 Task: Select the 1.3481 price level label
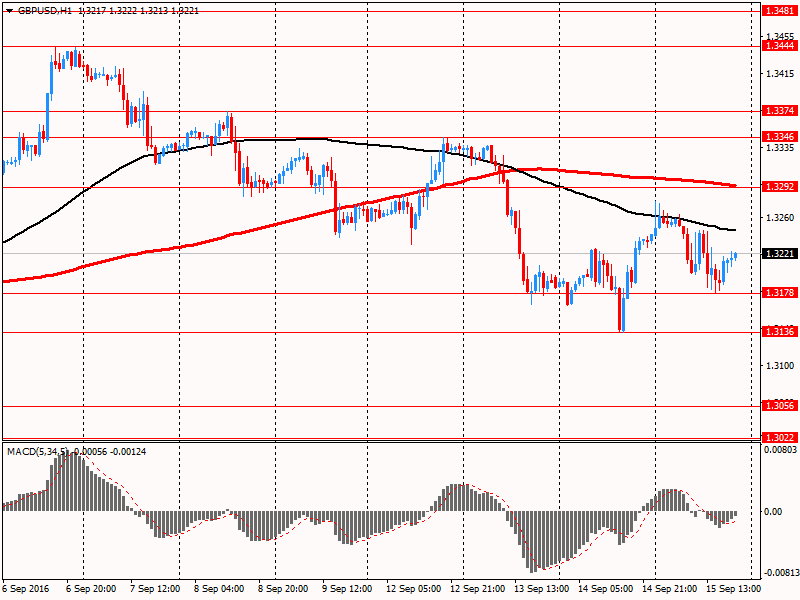tap(780, 11)
